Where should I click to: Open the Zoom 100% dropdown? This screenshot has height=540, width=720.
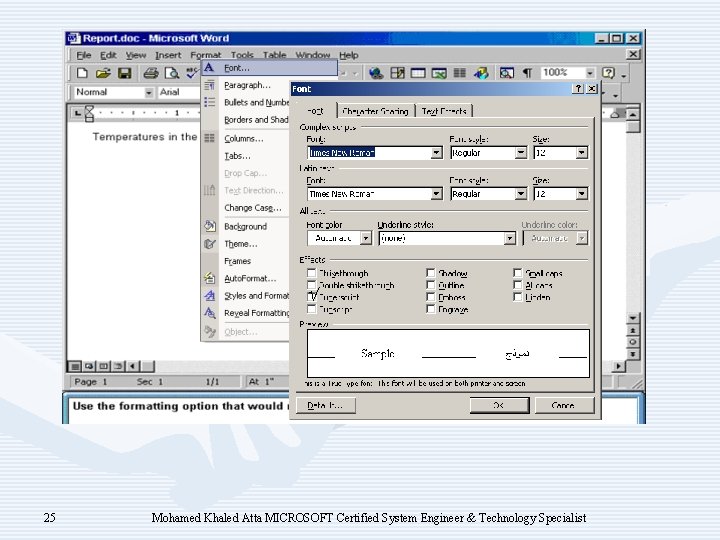tap(590, 73)
